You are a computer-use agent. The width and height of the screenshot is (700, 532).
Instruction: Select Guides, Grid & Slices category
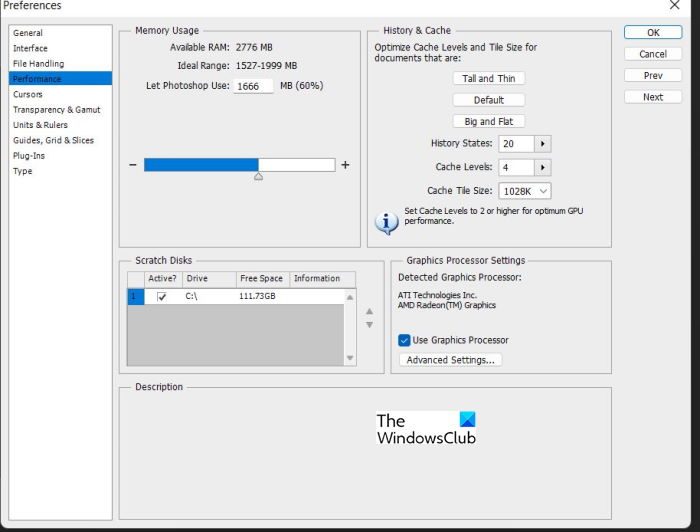pyautogui.click(x=53, y=140)
